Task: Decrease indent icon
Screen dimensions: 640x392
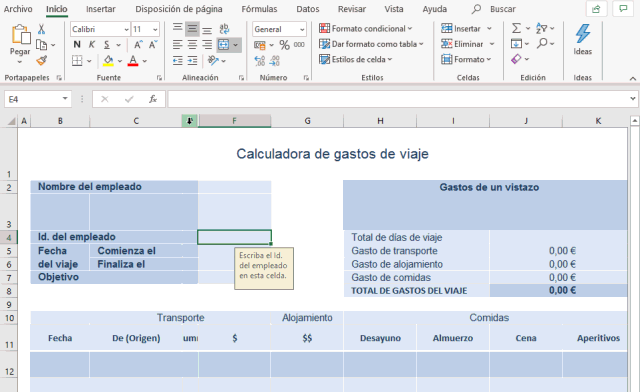Action: [178, 61]
